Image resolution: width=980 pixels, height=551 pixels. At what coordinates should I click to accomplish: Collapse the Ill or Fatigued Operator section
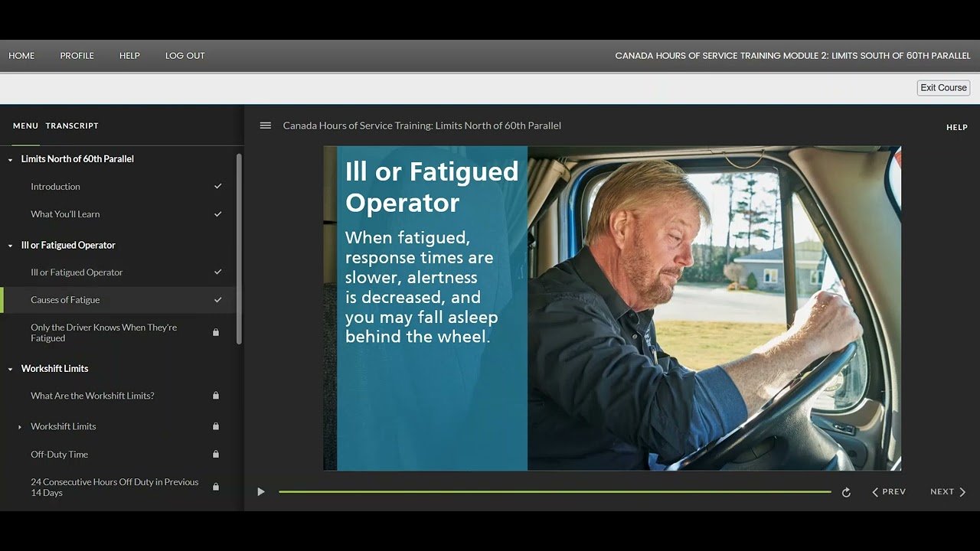(11, 246)
